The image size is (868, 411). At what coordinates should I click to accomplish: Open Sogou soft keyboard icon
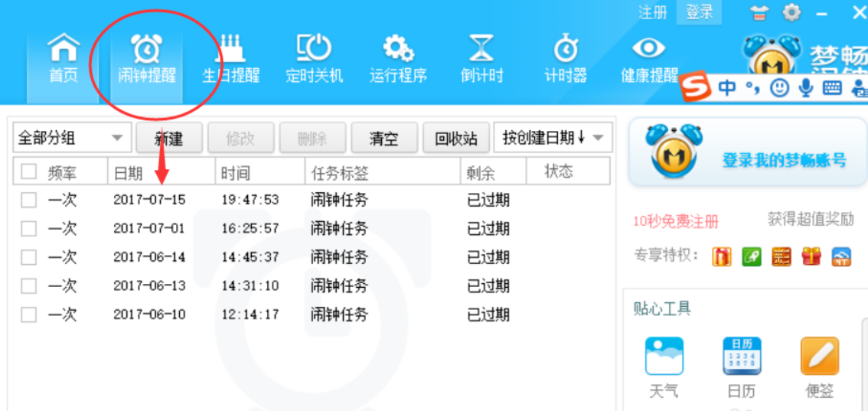[832, 87]
